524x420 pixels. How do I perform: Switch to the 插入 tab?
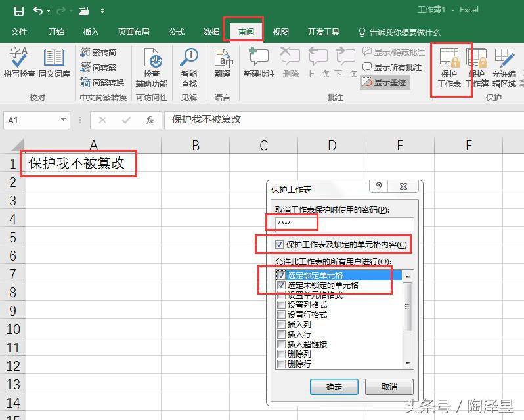pyautogui.click(x=91, y=32)
